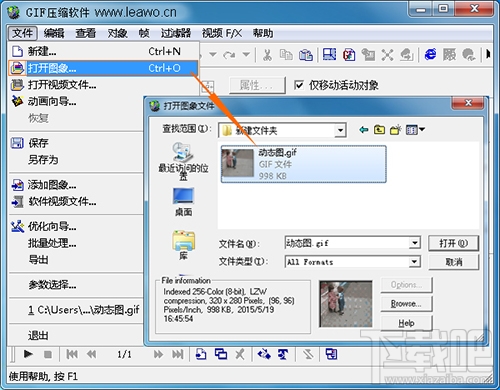The image size is (500, 390).
Task: Click the last icon in bottom frame toolbar
Action: tap(331, 354)
